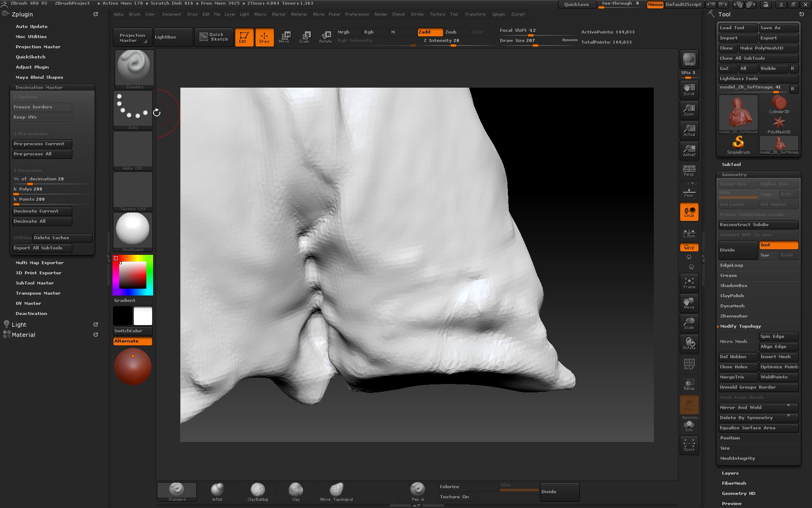Open the Transform menu
812x508 pixels.
pyautogui.click(x=475, y=14)
